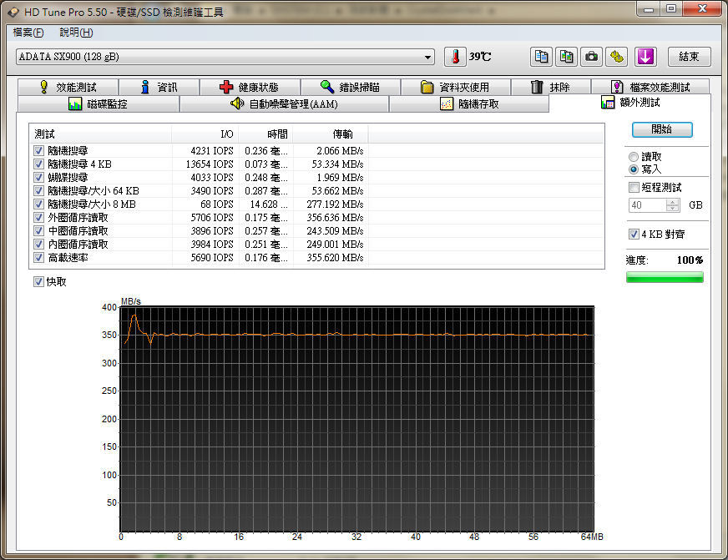Open the 檔案(F) menu
The image size is (728, 560).
coord(28,33)
